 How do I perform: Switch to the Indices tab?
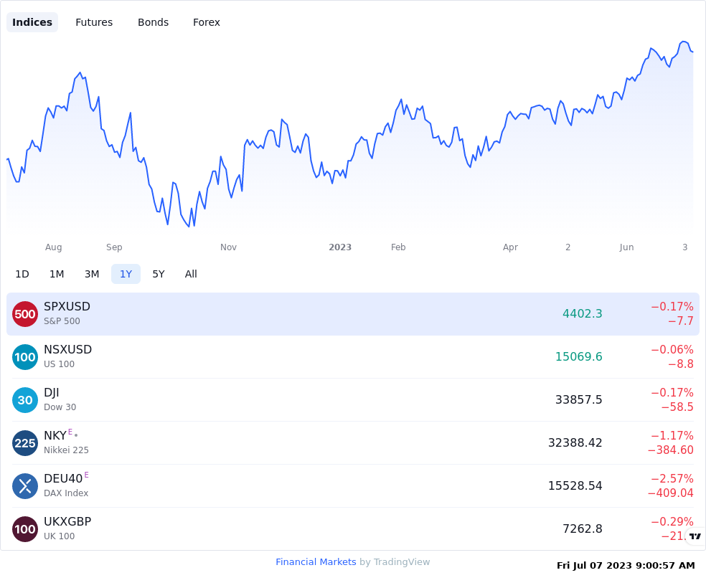click(32, 22)
